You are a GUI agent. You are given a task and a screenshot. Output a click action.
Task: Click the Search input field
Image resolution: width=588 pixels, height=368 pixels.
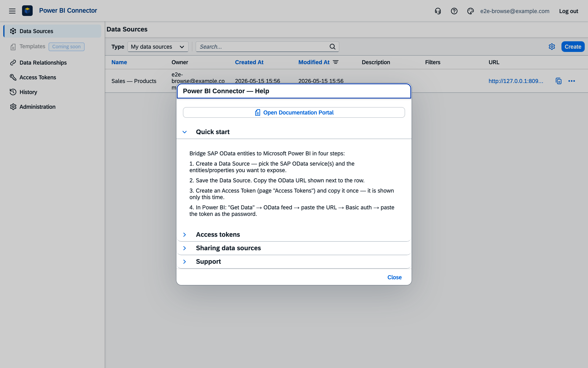267,47
